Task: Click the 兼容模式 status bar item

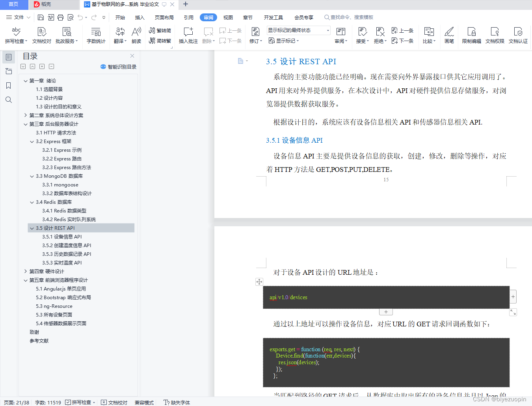Action: coord(144,402)
